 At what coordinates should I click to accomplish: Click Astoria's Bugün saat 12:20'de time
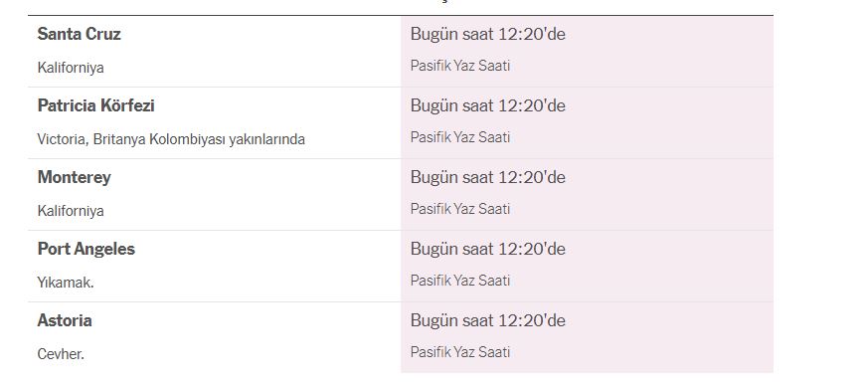click(488, 320)
